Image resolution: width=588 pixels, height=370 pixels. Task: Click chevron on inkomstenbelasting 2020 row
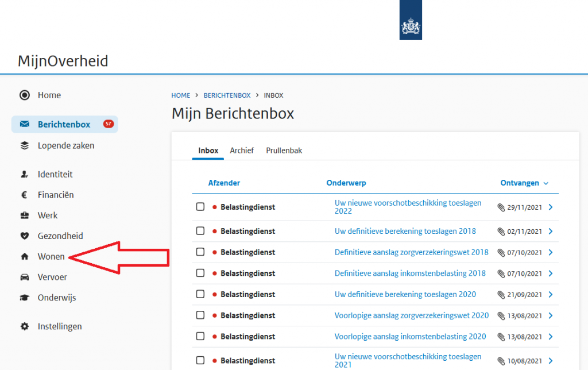[x=551, y=336]
